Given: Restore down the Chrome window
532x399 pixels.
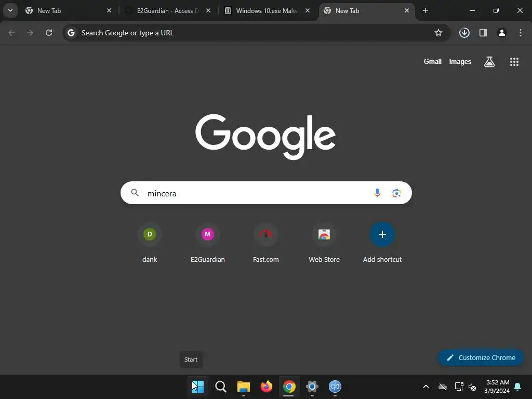Looking at the screenshot, I should [496, 10].
